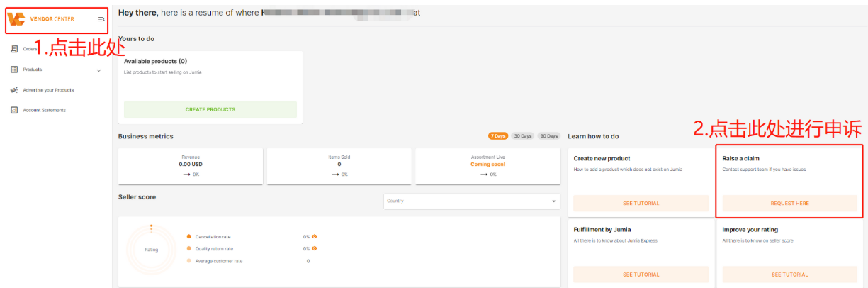Open Account Statements menu item

(44, 110)
